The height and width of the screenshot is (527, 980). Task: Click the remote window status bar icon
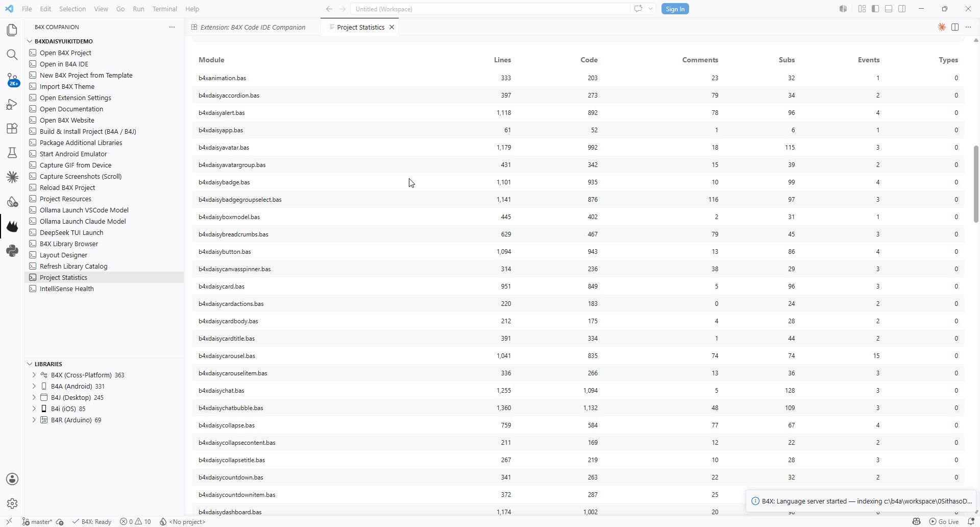pos(9,521)
